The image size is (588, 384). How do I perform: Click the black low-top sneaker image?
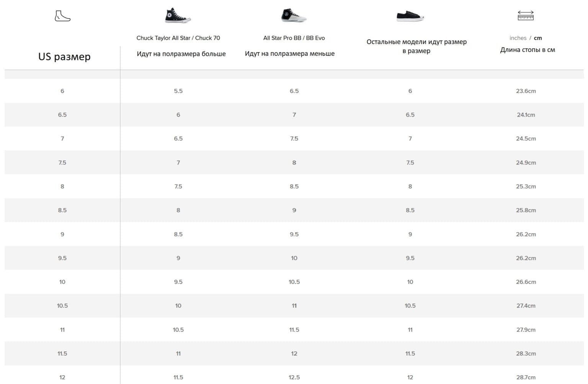coord(410,16)
